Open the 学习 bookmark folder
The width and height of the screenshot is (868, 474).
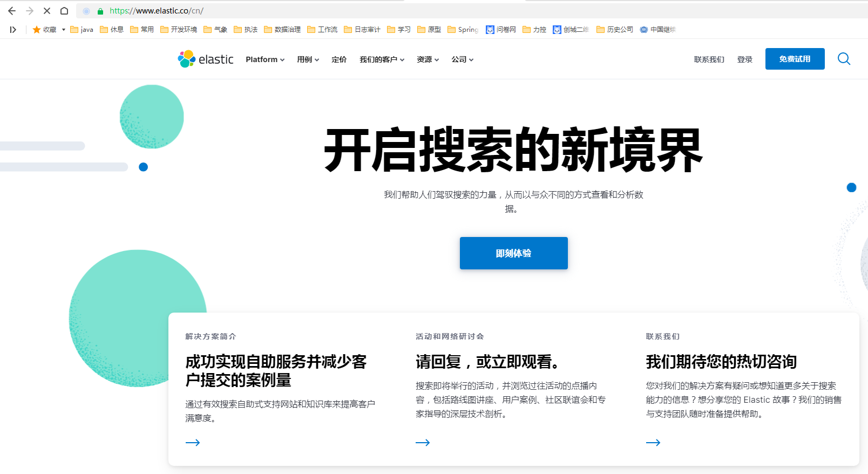[399, 30]
